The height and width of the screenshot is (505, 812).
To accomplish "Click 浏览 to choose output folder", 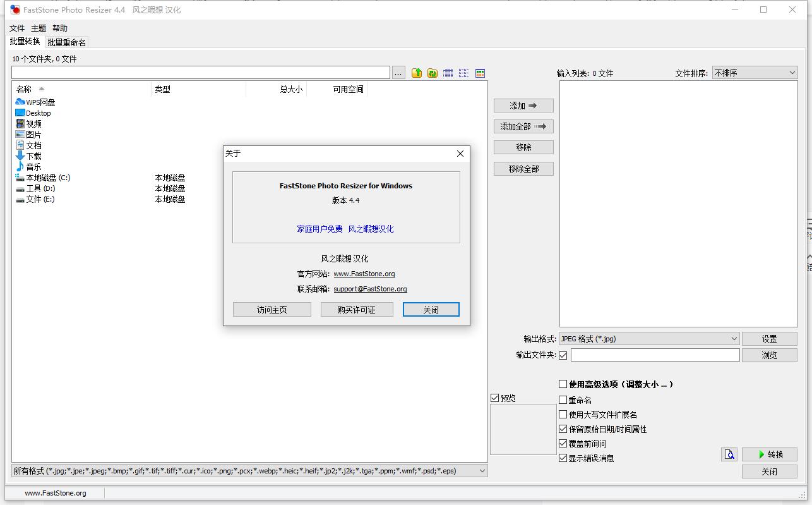I will click(769, 355).
